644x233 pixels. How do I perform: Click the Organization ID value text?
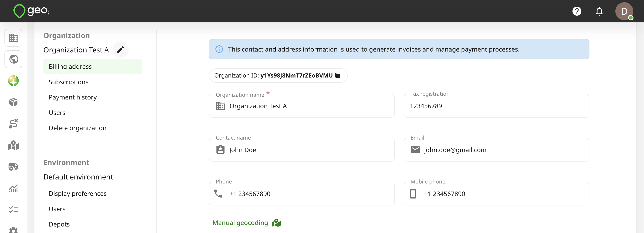[x=297, y=76]
